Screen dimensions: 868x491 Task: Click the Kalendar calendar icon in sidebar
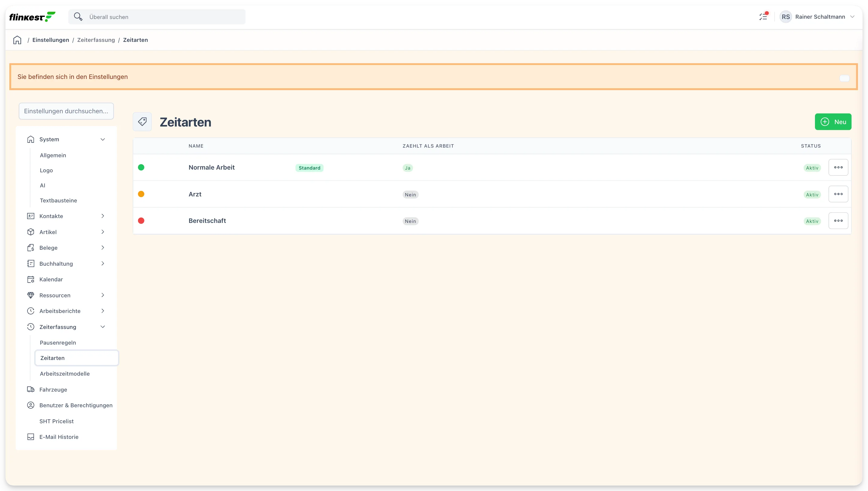(31, 279)
